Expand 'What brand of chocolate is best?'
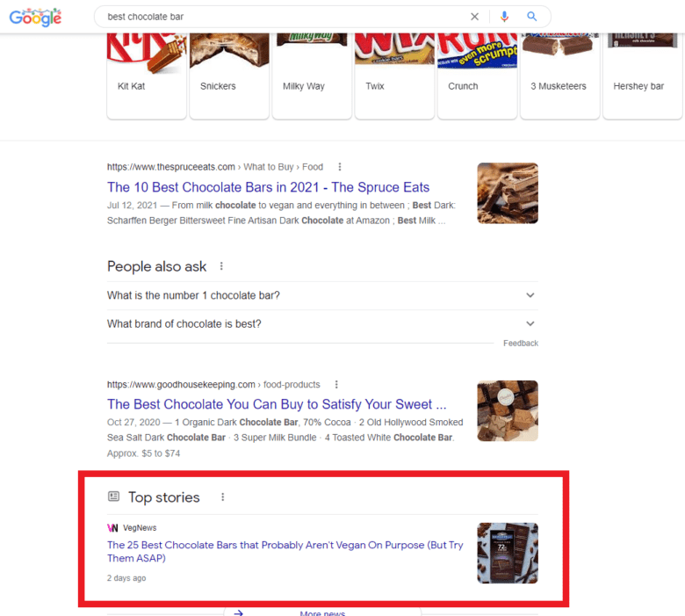 click(x=322, y=324)
